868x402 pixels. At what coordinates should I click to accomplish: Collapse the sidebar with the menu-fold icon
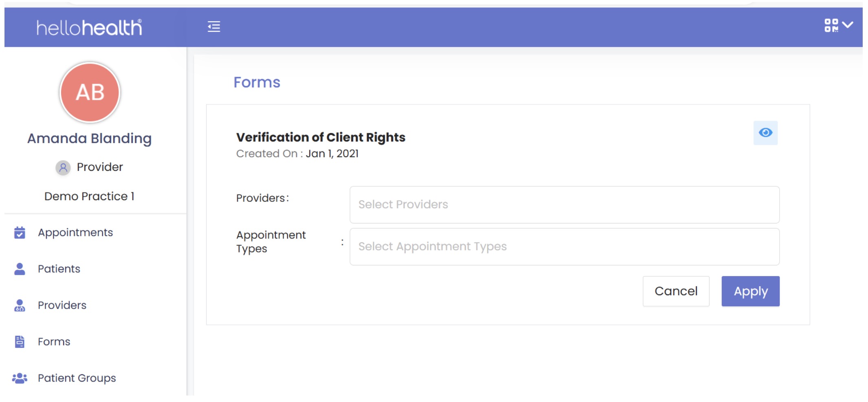(214, 27)
